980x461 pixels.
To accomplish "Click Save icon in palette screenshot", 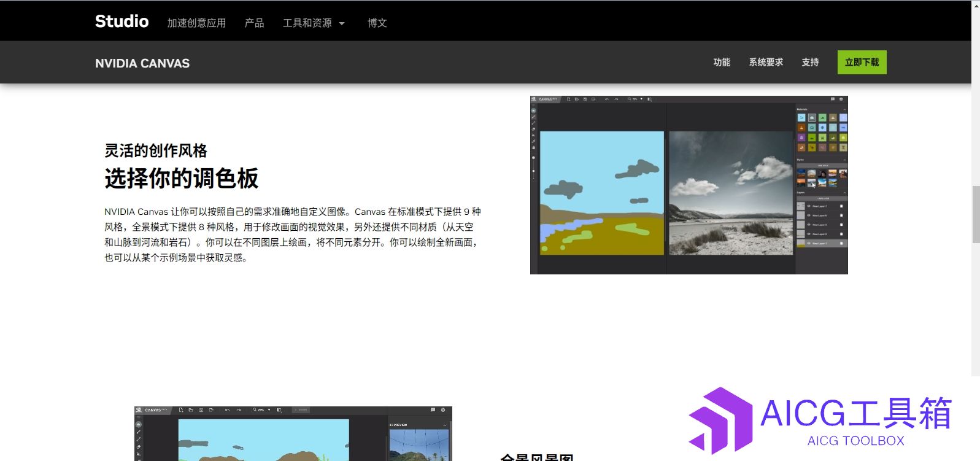I will coord(585,99).
